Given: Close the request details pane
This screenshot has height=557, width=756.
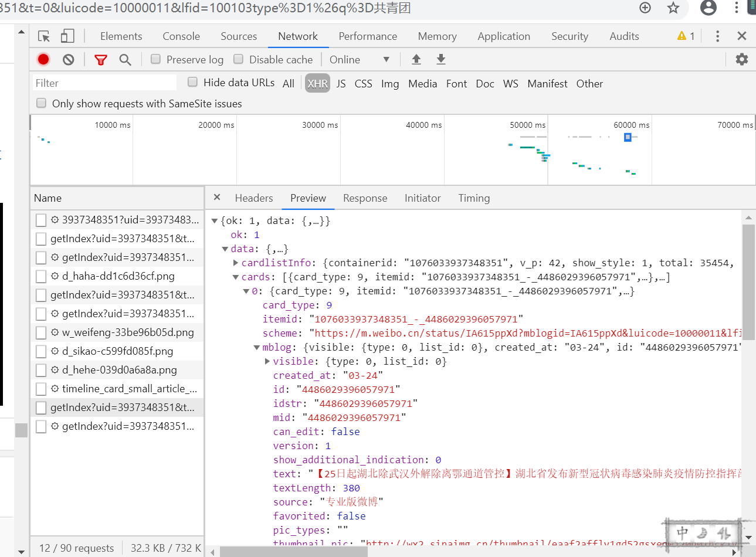Looking at the screenshot, I should 217,198.
